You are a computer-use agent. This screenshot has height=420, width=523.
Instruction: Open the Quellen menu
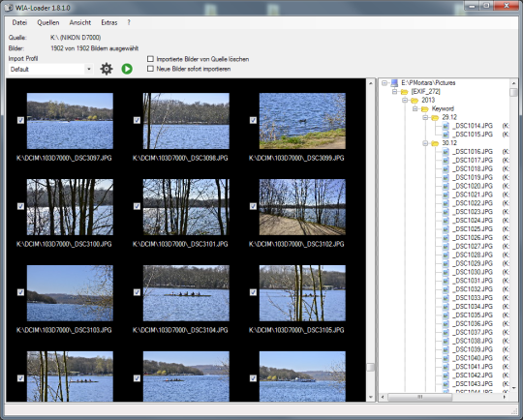[x=48, y=22]
